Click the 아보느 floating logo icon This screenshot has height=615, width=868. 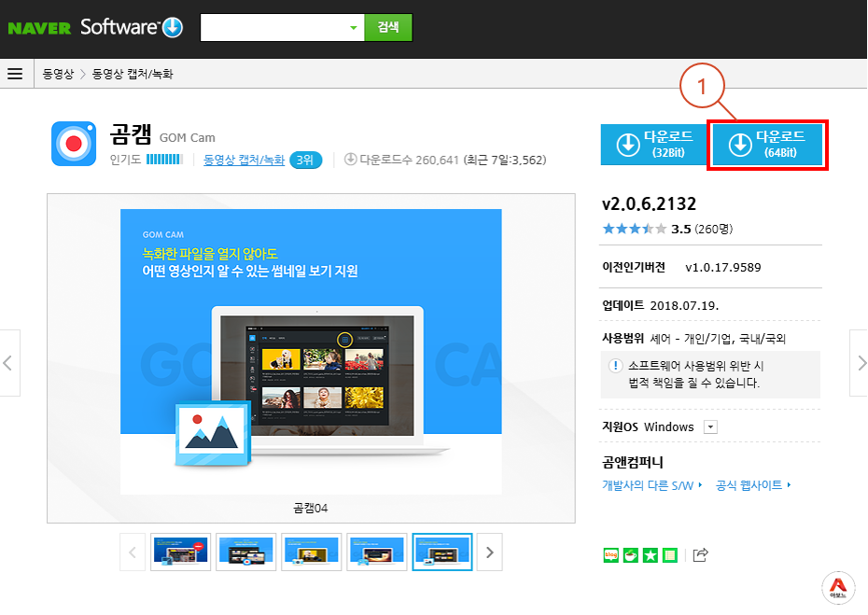(x=838, y=588)
